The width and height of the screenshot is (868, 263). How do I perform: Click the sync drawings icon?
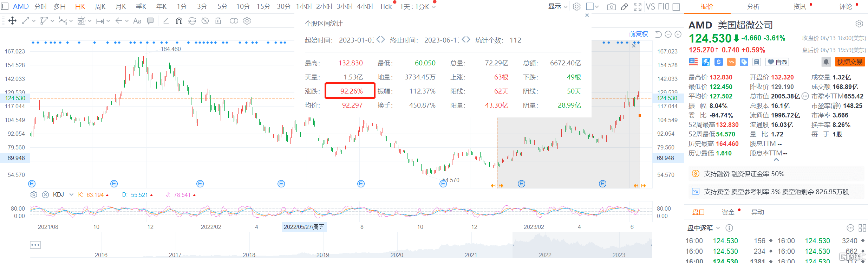(192, 21)
